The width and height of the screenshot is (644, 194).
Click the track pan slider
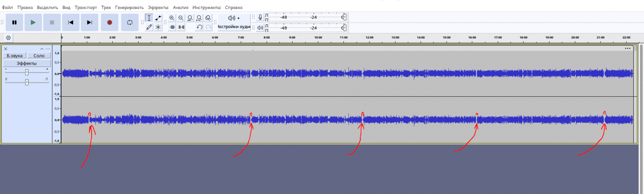click(27, 82)
